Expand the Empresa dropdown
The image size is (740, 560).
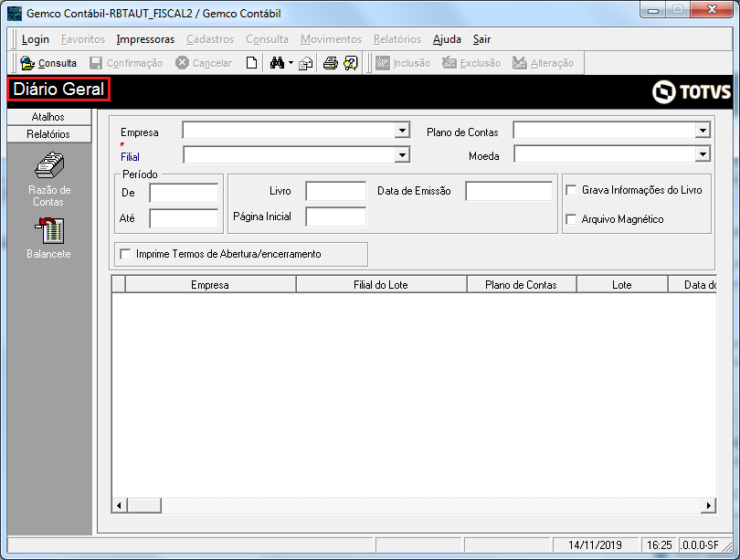[x=402, y=131]
